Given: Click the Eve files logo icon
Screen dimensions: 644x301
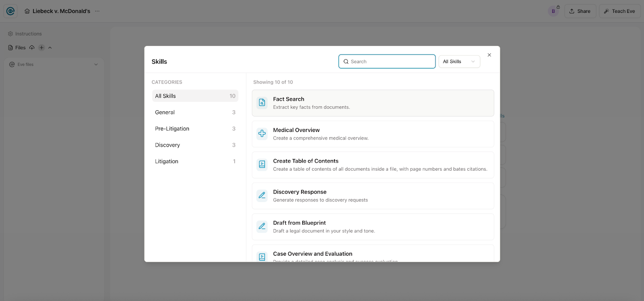Looking at the screenshot, I should coord(12,64).
